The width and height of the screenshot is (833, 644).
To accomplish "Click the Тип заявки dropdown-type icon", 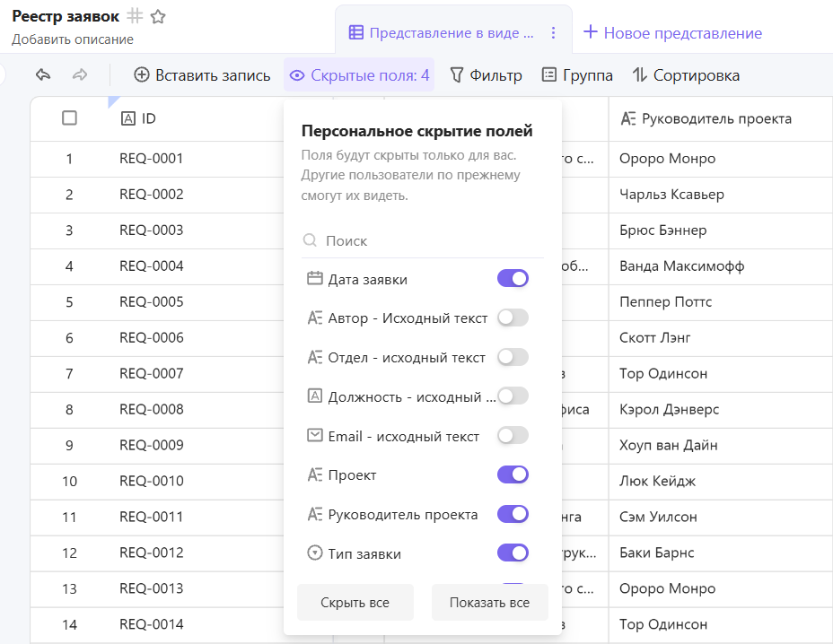I will coord(314,553).
